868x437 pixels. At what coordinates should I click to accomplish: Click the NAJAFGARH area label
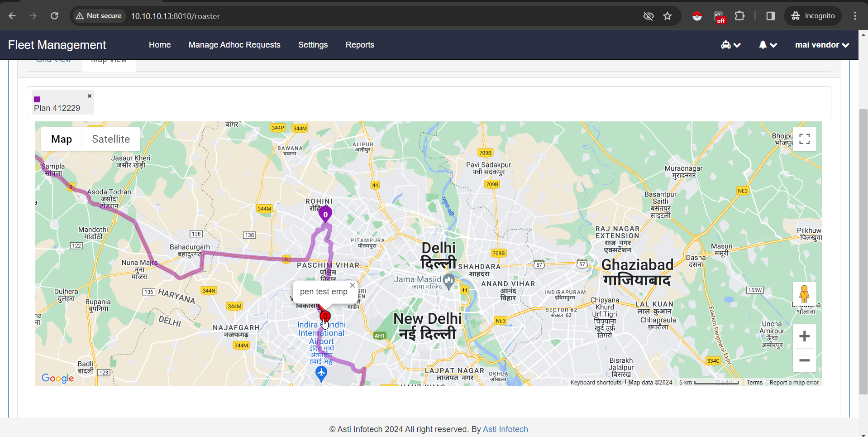point(236,331)
